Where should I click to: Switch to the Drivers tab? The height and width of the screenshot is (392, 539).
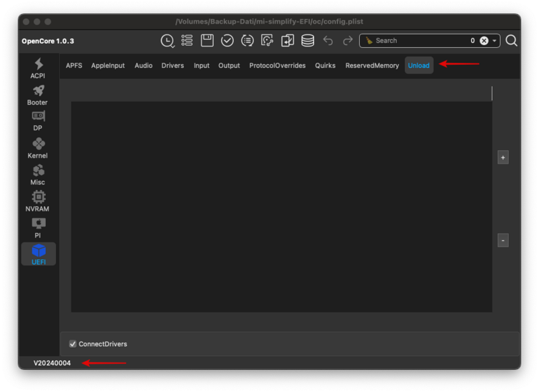point(173,66)
